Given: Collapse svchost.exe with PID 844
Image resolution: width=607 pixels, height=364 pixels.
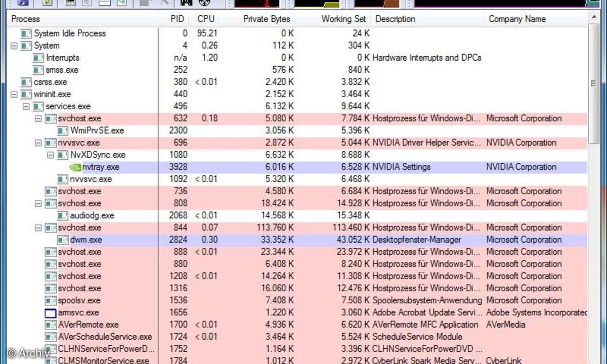Looking at the screenshot, I should [38, 227].
